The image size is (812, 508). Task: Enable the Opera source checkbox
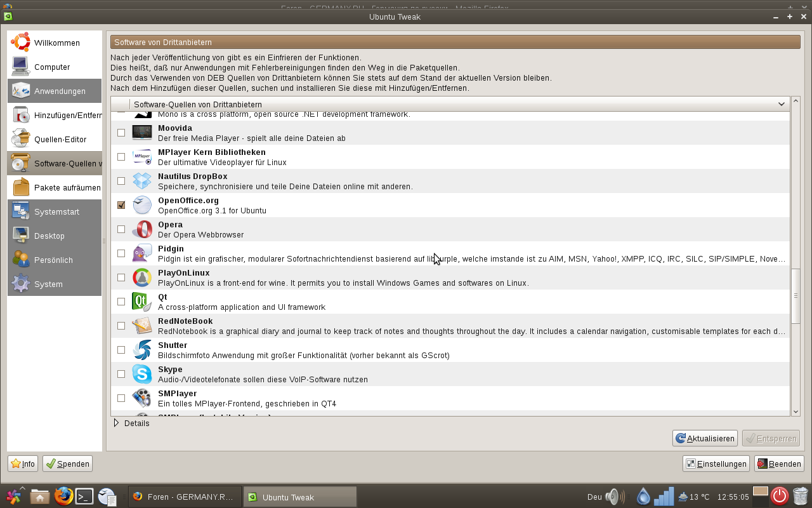121,229
